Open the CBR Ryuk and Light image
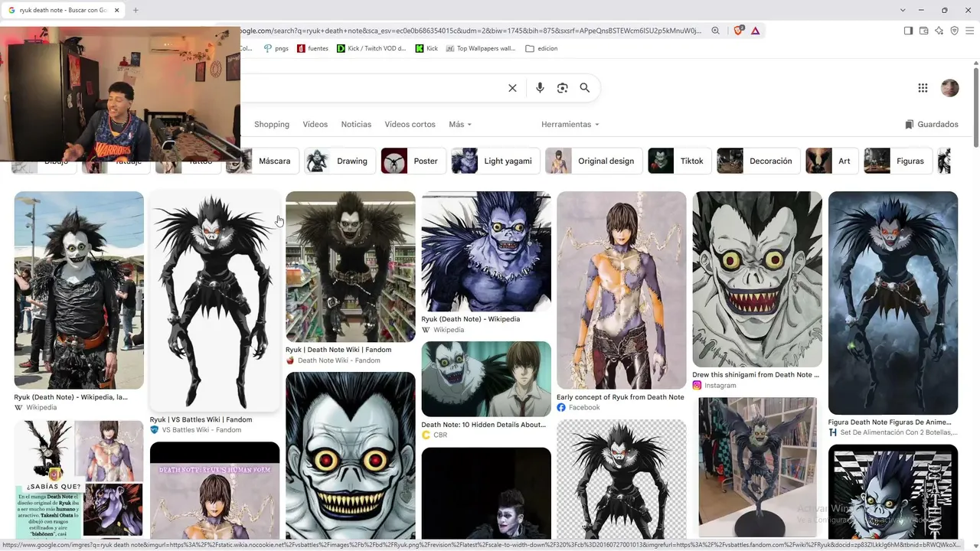Viewport: 980px width, 551px height. pos(486,379)
